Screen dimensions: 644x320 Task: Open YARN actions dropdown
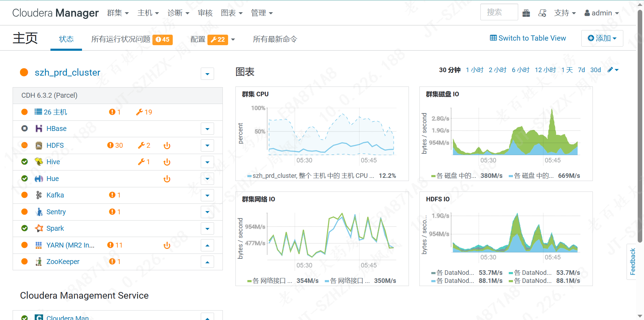[207, 245]
